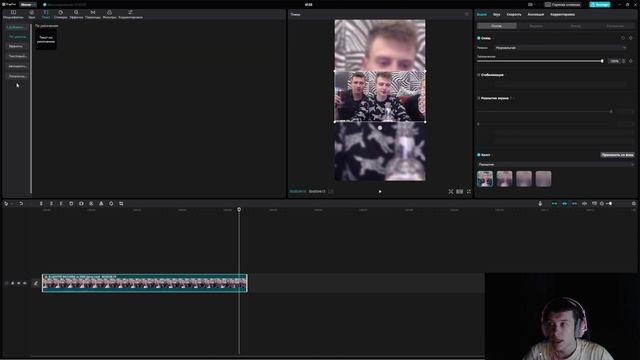Select the Mask sub-tab

point(576,26)
